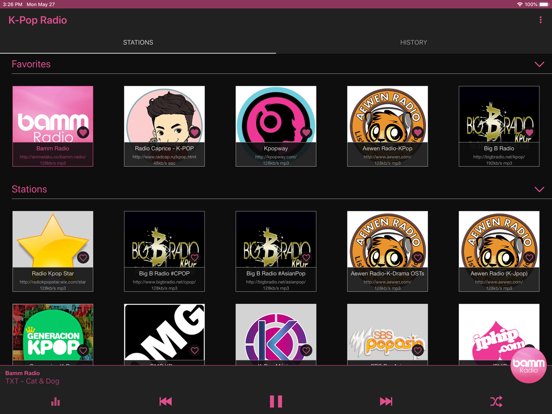Play Big B Radio from Favorites
The width and height of the screenshot is (552, 414).
point(499,126)
